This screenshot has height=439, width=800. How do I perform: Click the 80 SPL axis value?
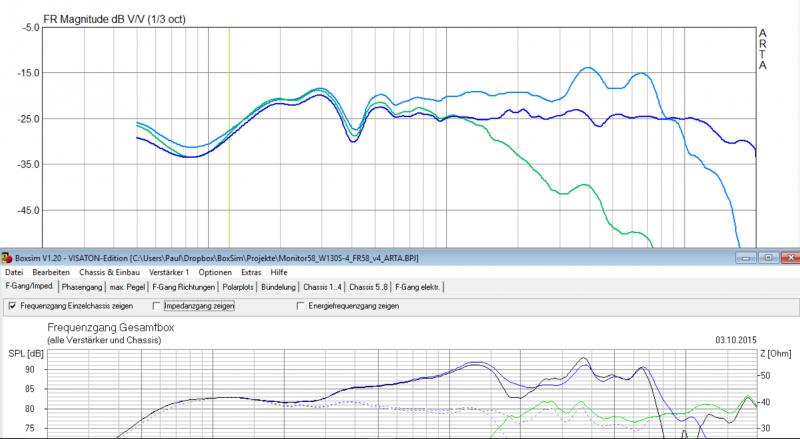click(29, 409)
